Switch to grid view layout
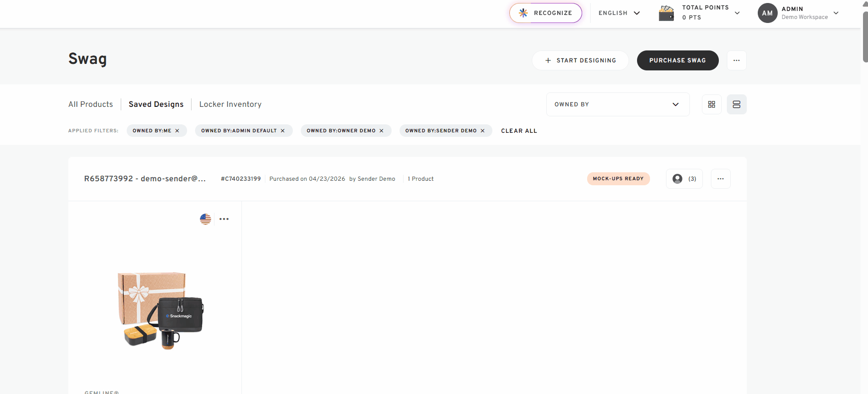 (x=711, y=104)
